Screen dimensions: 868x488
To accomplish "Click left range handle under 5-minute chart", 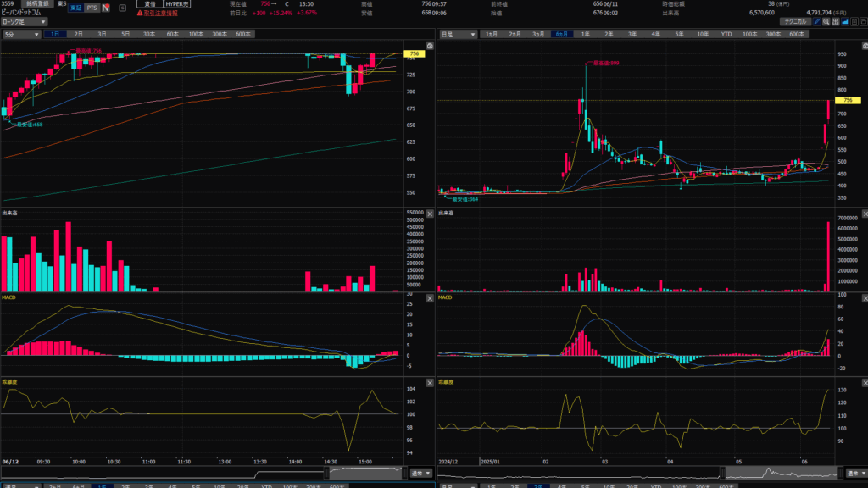I will click(x=326, y=474).
